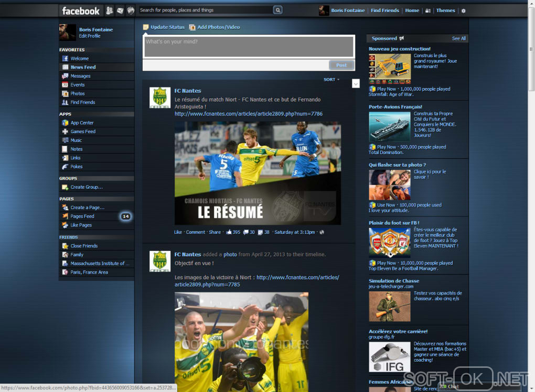Click the IFG ad thumbnail
This screenshot has width=535, height=392.
tap(390, 357)
